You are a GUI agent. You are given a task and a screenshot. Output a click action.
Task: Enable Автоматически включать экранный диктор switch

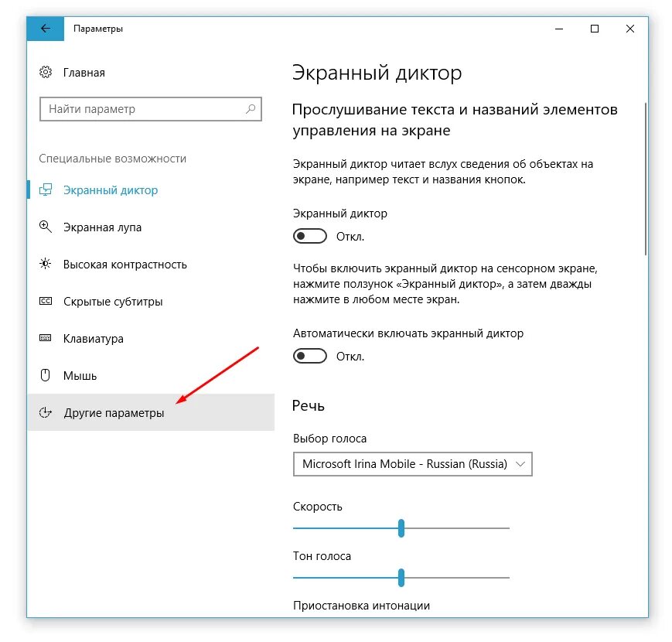tap(310, 356)
